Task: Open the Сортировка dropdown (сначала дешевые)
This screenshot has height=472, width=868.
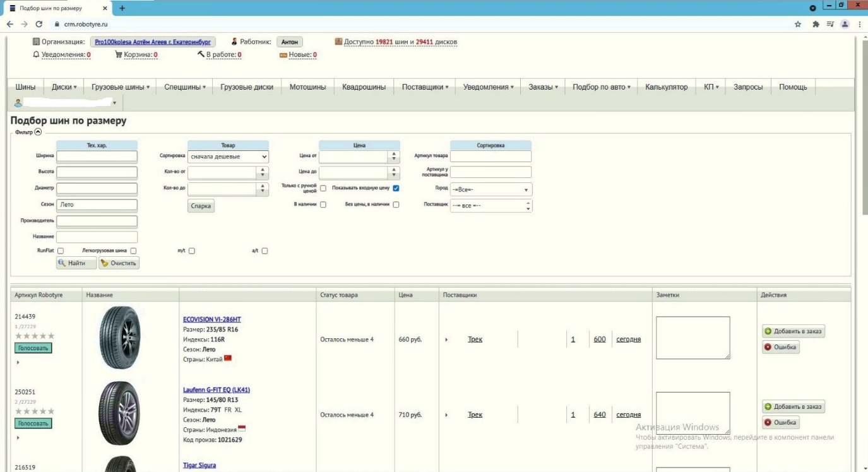Action: coord(228,156)
